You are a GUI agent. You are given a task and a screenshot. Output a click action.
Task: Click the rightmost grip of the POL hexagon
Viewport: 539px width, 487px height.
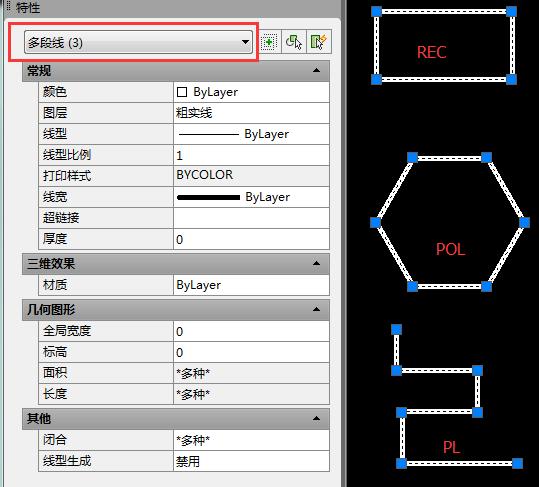(x=524, y=222)
